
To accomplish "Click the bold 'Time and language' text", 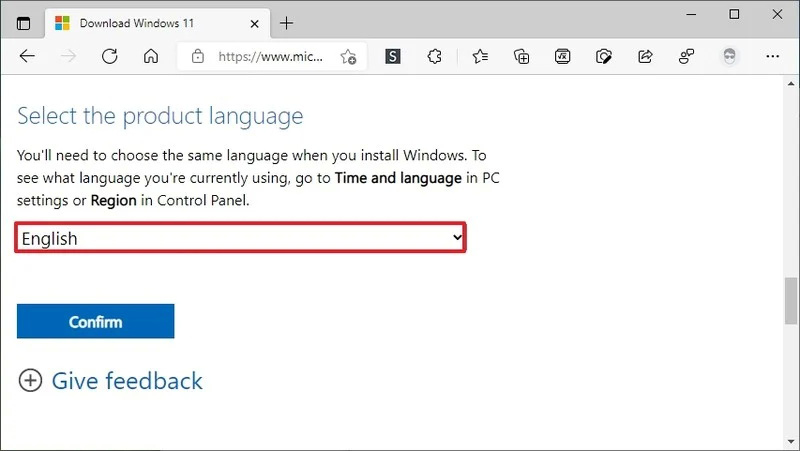I will coord(398,178).
